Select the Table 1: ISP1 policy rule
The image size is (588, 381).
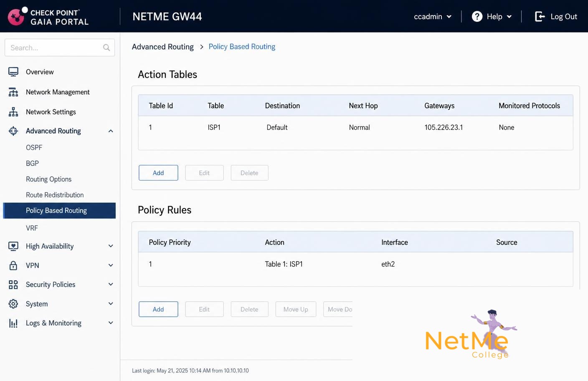pos(355,264)
